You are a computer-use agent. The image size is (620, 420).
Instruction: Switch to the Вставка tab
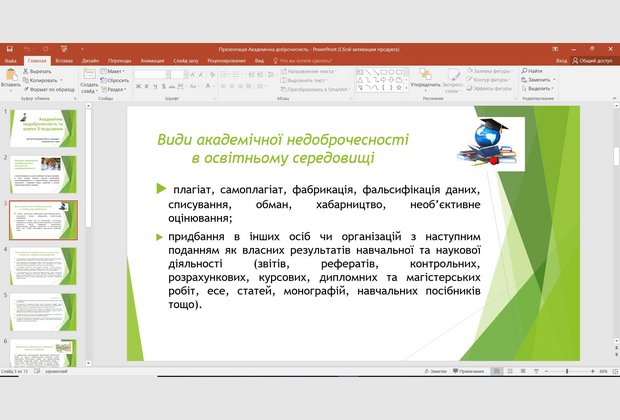[x=64, y=61]
